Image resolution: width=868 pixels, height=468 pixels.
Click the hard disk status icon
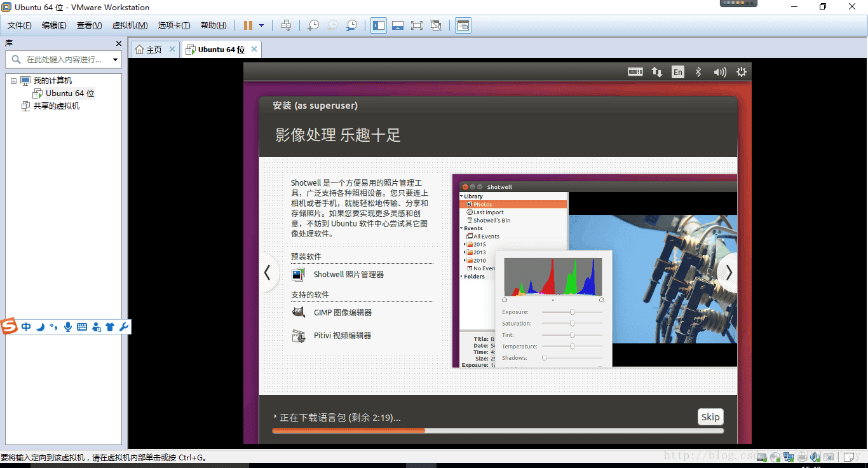click(x=761, y=457)
